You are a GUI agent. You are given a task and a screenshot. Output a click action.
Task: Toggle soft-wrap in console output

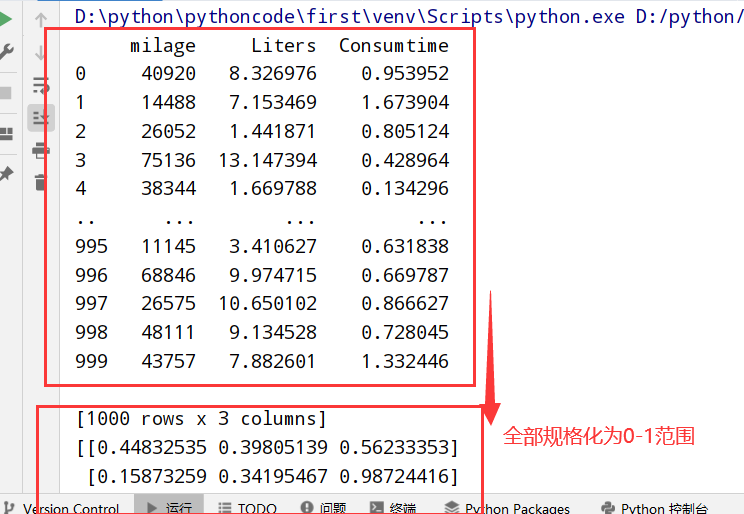click(41, 85)
